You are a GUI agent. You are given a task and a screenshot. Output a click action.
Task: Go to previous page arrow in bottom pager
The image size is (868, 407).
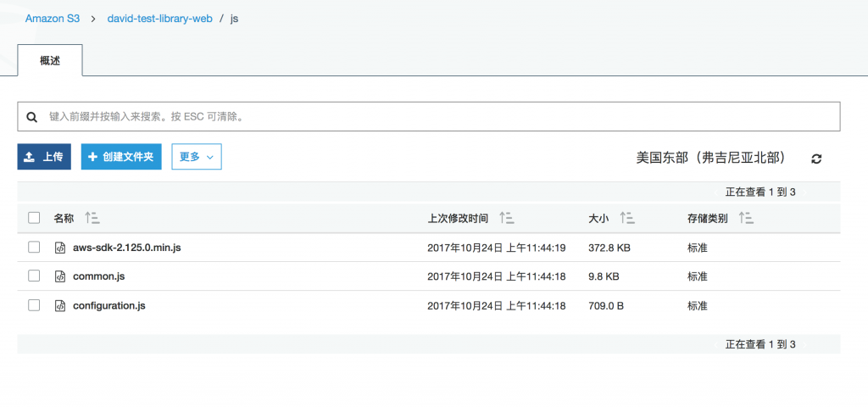pyautogui.click(x=715, y=344)
